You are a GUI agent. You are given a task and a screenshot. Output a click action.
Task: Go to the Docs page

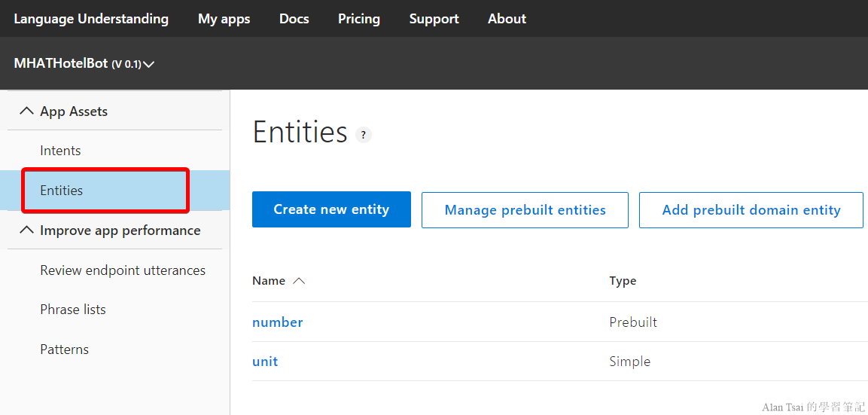(x=294, y=19)
